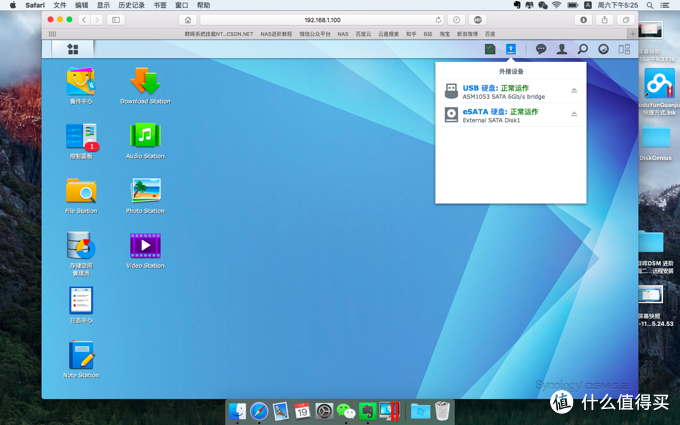The width and height of the screenshot is (680, 425).
Task: Click the Safari home button
Action: coord(187,20)
